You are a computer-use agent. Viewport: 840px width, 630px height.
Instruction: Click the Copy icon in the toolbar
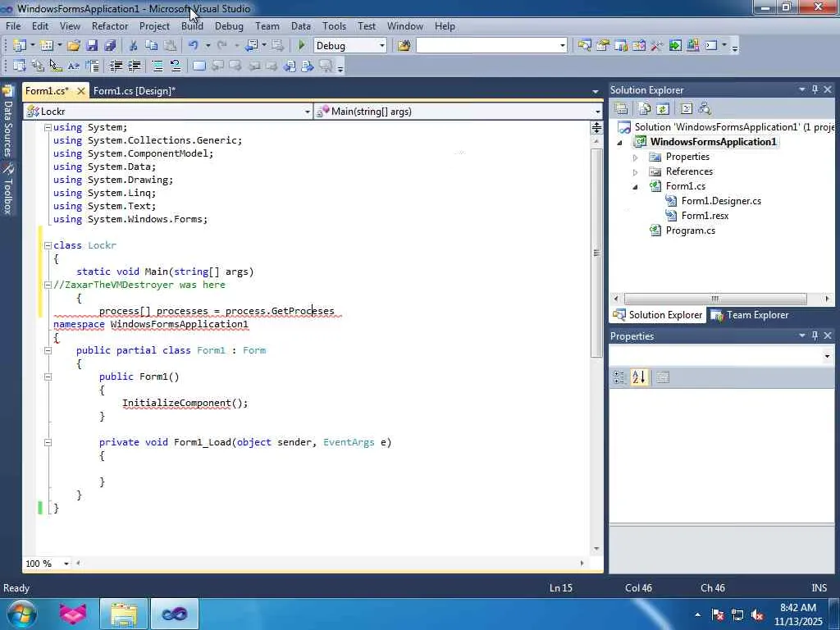(x=152, y=46)
